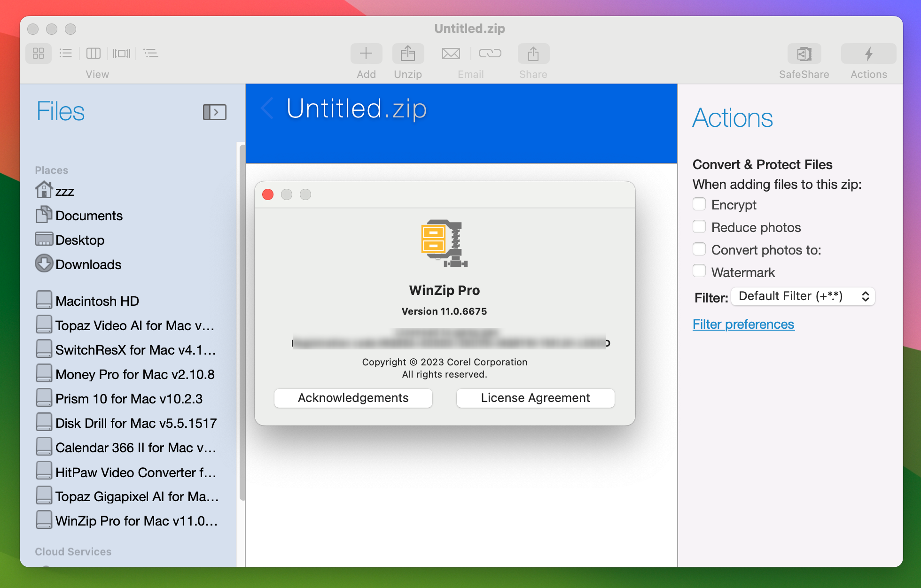View the License Agreement
921x588 pixels.
tap(535, 398)
